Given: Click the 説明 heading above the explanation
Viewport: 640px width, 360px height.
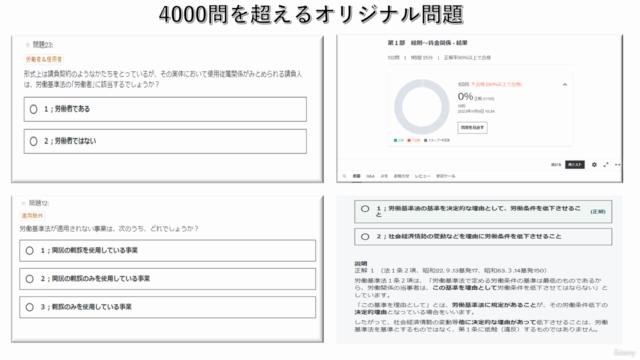Looking at the screenshot, I should 361,264.
